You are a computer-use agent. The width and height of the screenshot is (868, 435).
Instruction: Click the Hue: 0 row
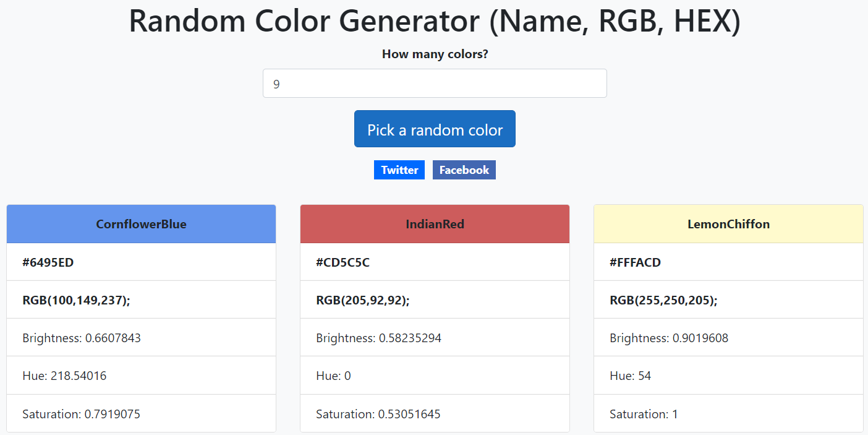click(x=435, y=376)
